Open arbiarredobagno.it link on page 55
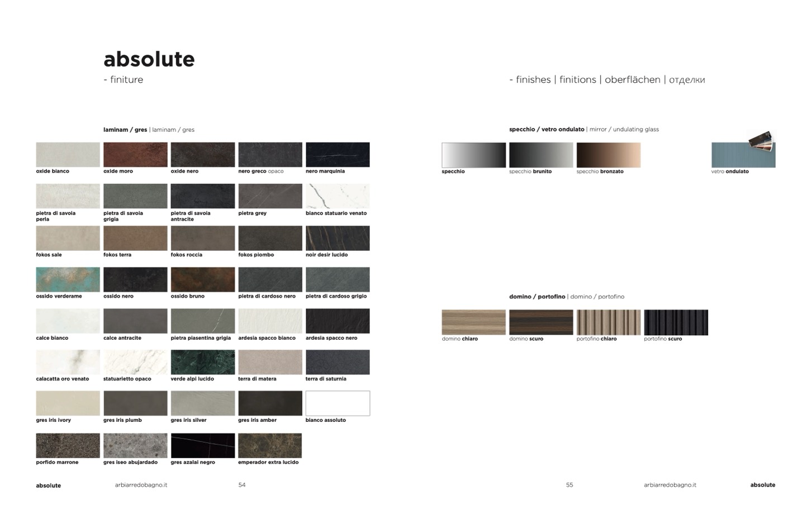The width and height of the screenshot is (812, 514). 670,485
